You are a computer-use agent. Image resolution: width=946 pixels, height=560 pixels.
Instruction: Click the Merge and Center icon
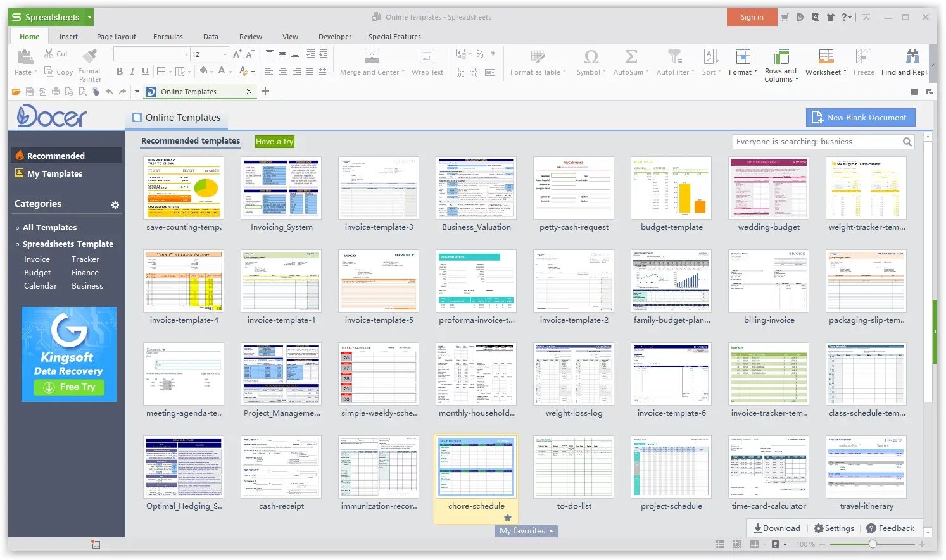pos(370,61)
